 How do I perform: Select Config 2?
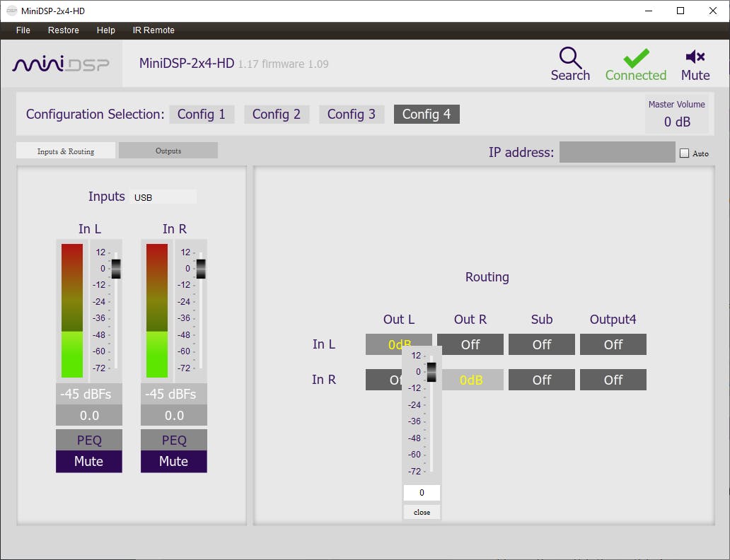pyautogui.click(x=277, y=114)
